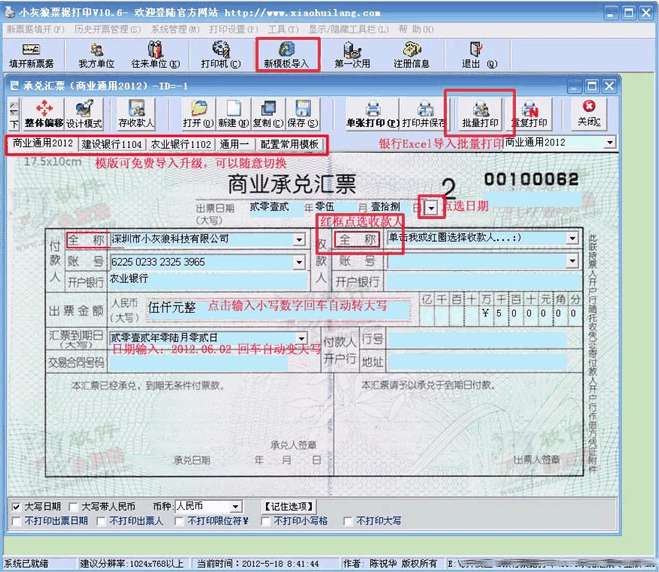Open the 帮助(H) menu

(x=416, y=29)
